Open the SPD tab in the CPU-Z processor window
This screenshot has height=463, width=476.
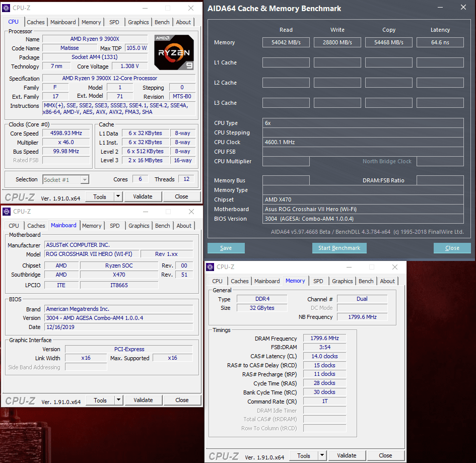pos(114,22)
